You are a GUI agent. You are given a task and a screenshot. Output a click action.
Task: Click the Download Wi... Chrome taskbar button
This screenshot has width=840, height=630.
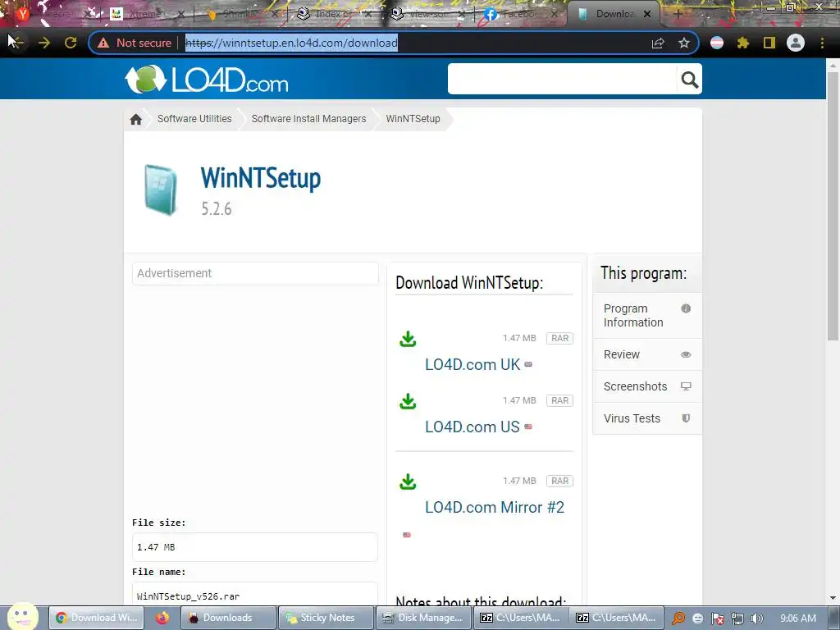(97, 618)
